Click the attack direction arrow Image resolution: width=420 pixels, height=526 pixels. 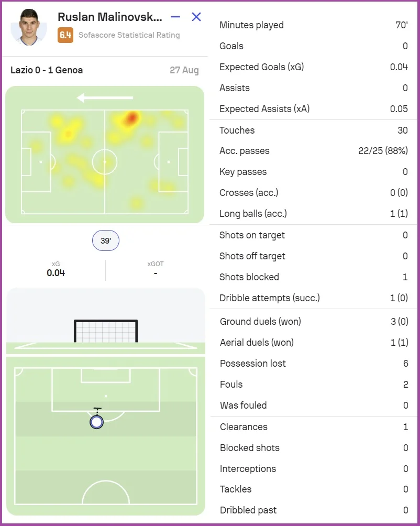point(105,97)
